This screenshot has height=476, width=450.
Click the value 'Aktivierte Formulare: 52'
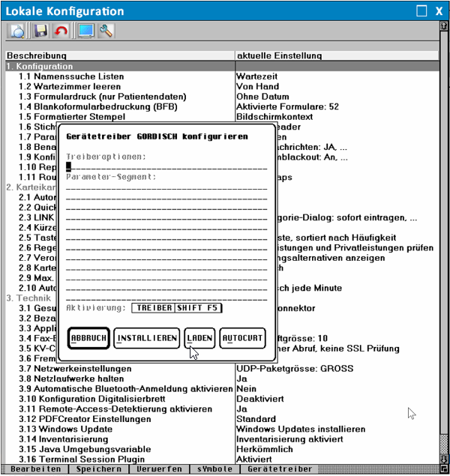(x=287, y=106)
